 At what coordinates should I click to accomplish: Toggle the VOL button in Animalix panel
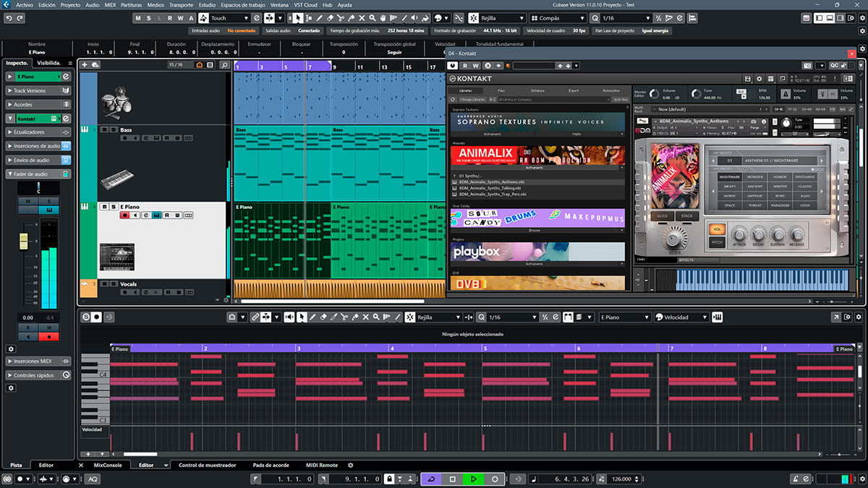coord(717,229)
